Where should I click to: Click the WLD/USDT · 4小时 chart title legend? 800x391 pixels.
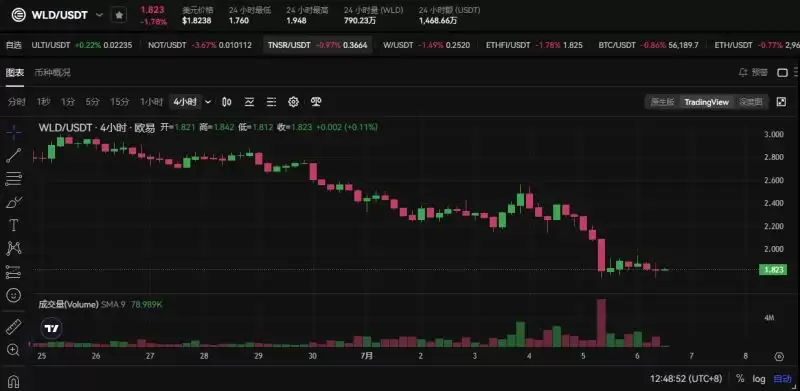point(97,128)
